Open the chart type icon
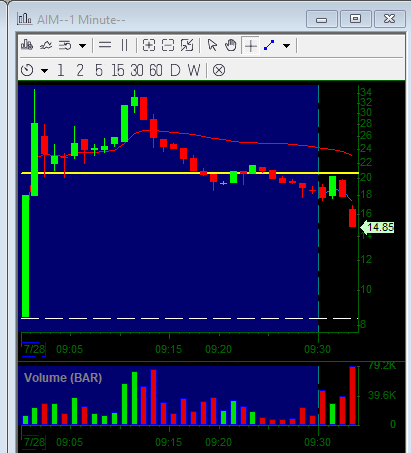 (x=27, y=45)
